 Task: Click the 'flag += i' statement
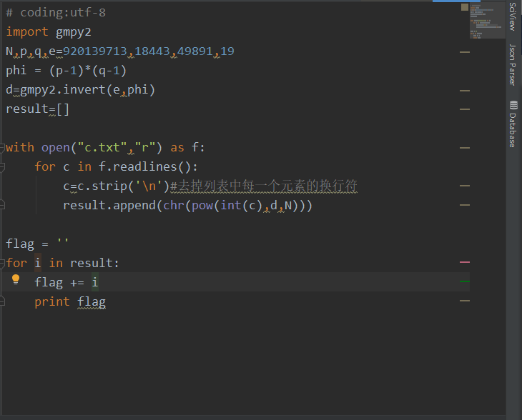(67, 282)
